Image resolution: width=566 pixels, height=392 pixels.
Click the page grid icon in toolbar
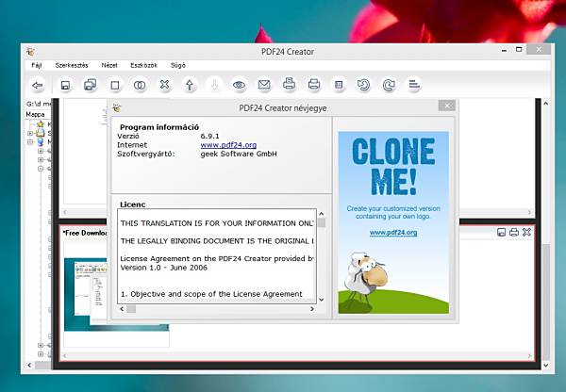(339, 85)
